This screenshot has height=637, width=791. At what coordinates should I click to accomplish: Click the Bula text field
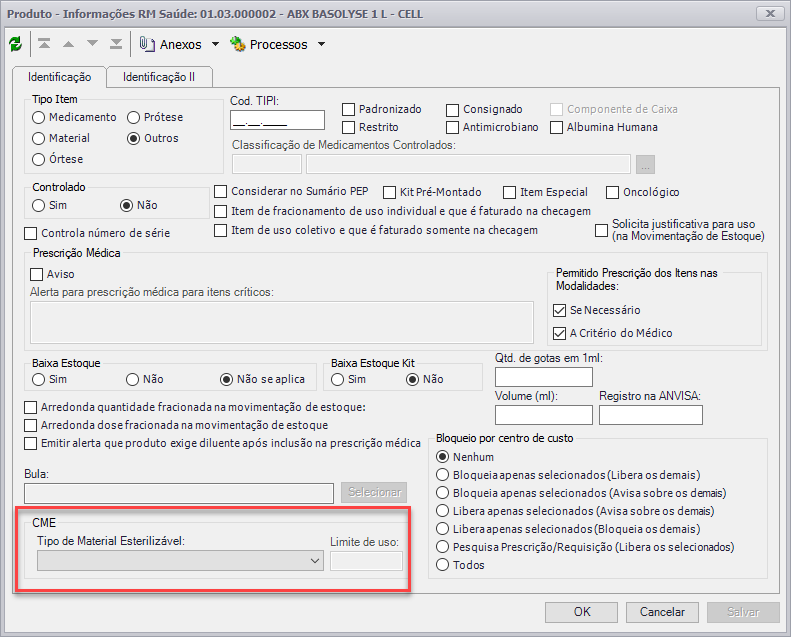[x=179, y=493]
